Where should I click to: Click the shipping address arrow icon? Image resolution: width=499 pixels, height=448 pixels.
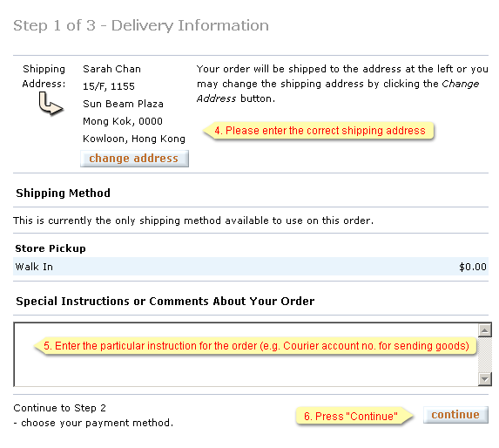tap(51, 104)
